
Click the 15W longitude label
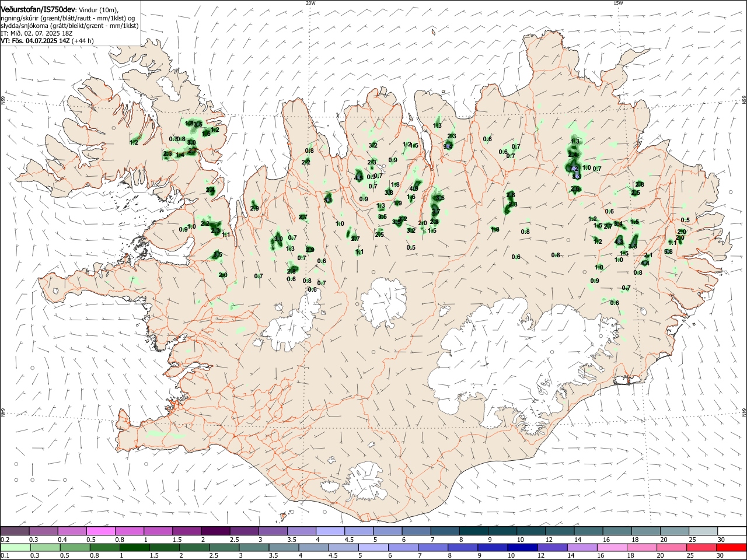point(618,3)
